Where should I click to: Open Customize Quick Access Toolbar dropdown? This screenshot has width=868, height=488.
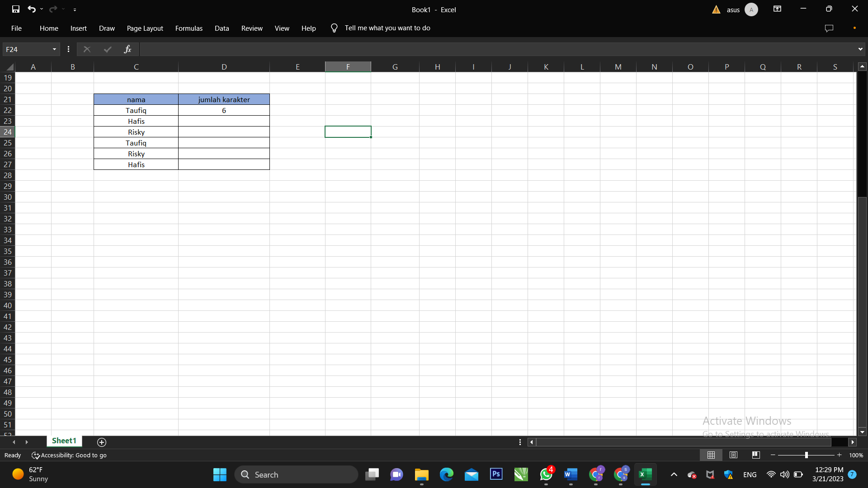click(75, 9)
